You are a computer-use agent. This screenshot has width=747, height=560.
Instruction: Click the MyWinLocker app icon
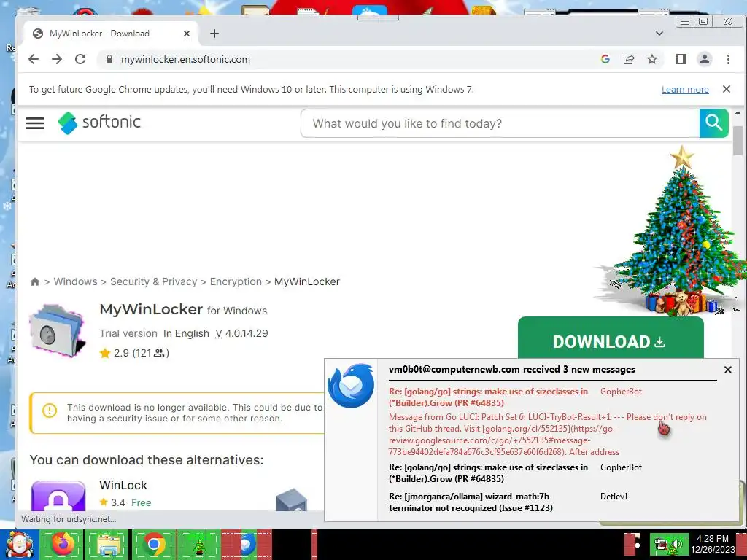[x=57, y=332]
